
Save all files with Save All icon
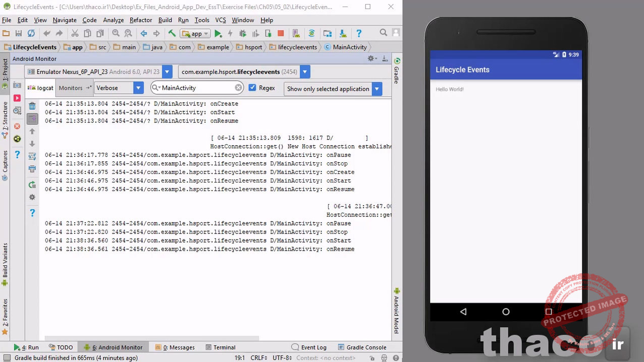[x=19, y=33]
